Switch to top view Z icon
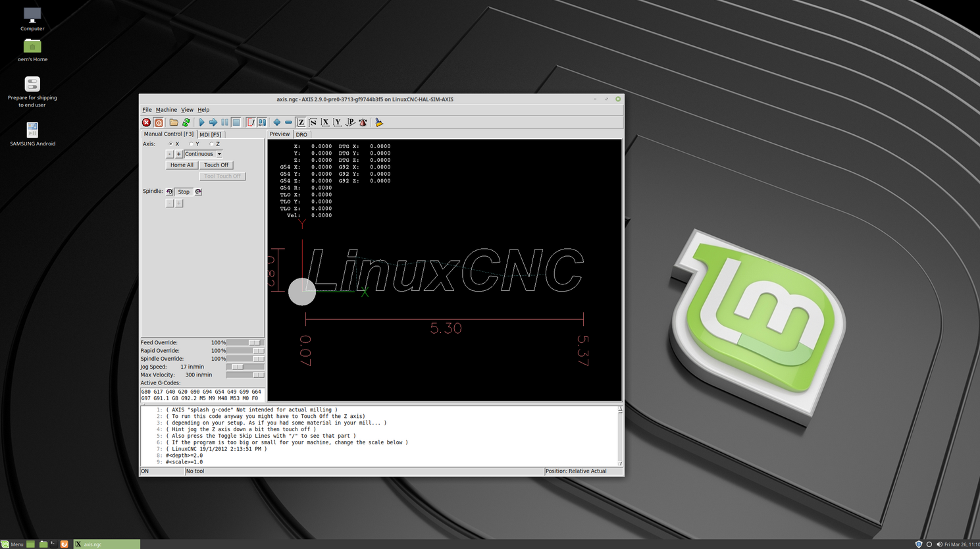 click(x=301, y=122)
